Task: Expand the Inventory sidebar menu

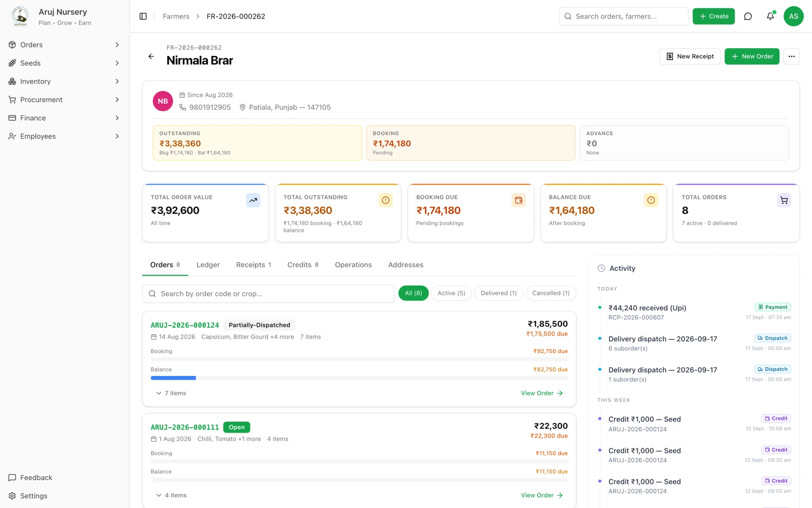Action: point(65,81)
